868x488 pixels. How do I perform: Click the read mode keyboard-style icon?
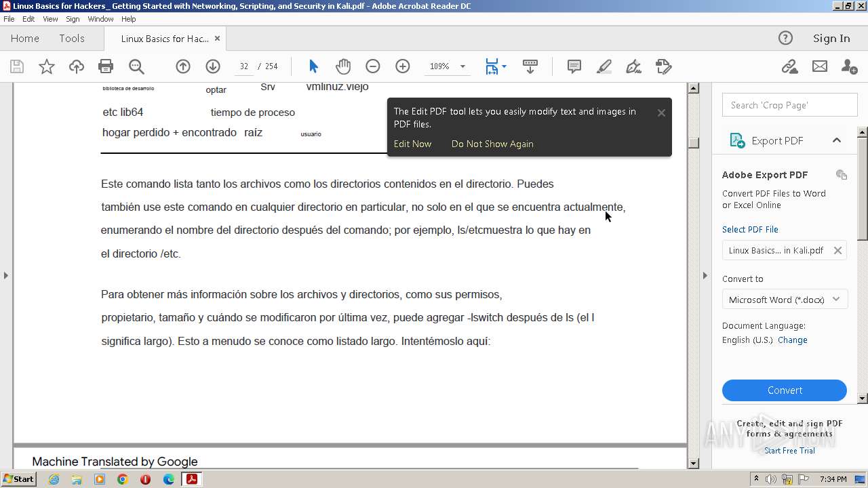[x=530, y=66]
